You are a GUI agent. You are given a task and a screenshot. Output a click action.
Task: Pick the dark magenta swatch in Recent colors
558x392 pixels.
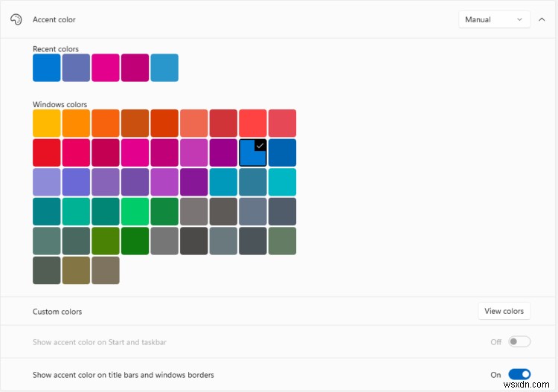135,68
